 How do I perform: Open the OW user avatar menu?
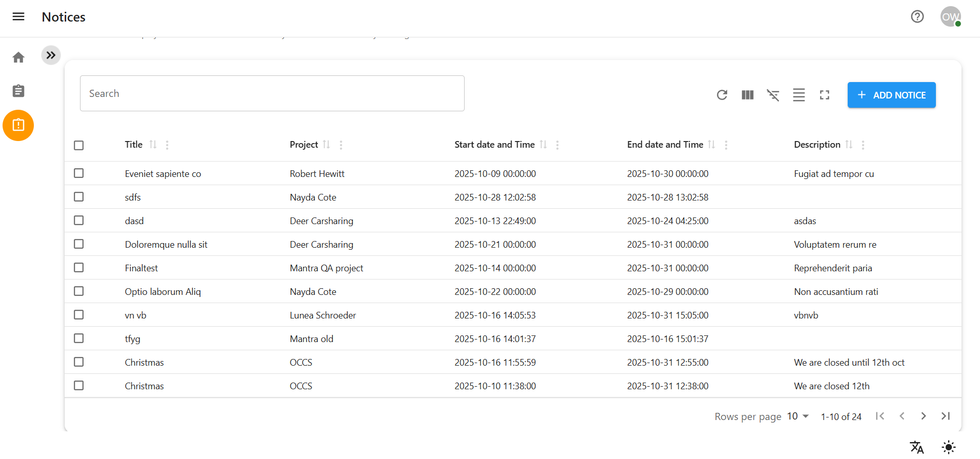pyautogui.click(x=950, y=16)
